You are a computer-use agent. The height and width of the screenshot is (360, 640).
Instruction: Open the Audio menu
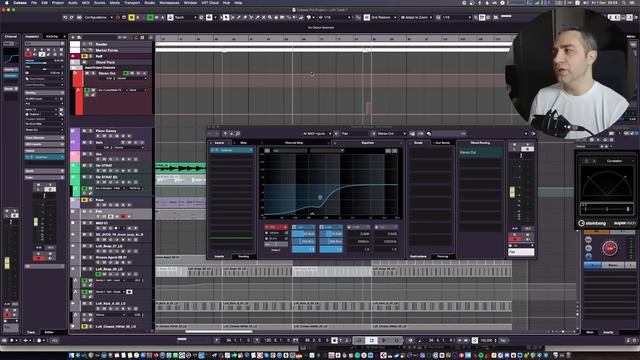(73, 2)
